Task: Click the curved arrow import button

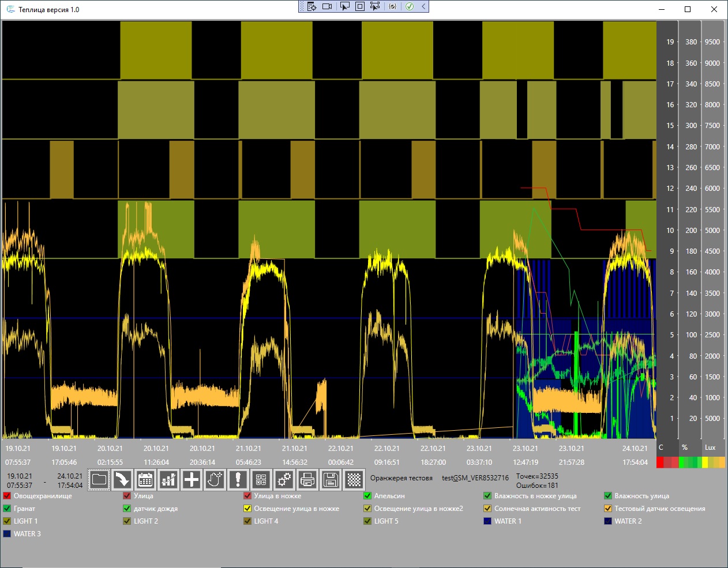Action: click(122, 479)
